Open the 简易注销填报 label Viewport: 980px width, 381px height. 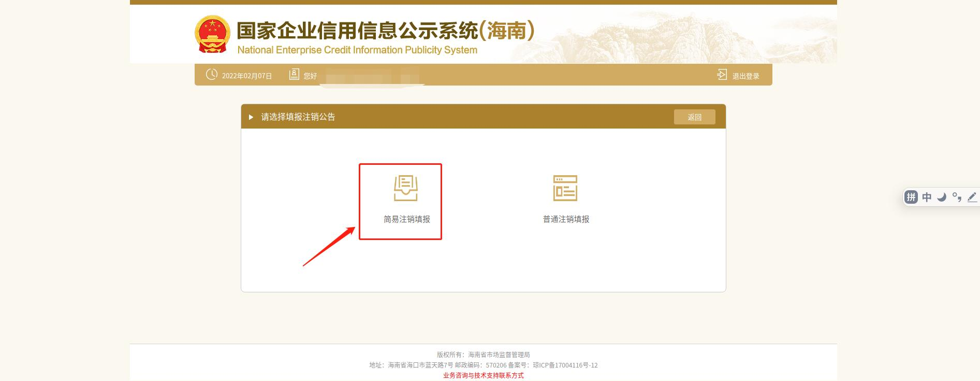(406, 219)
